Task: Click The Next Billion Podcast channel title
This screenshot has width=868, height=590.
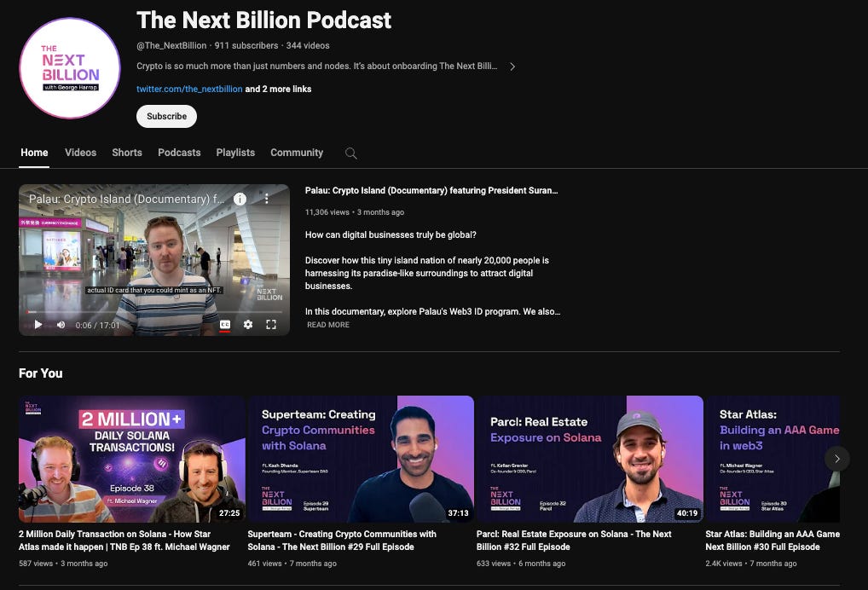Action: (x=264, y=20)
